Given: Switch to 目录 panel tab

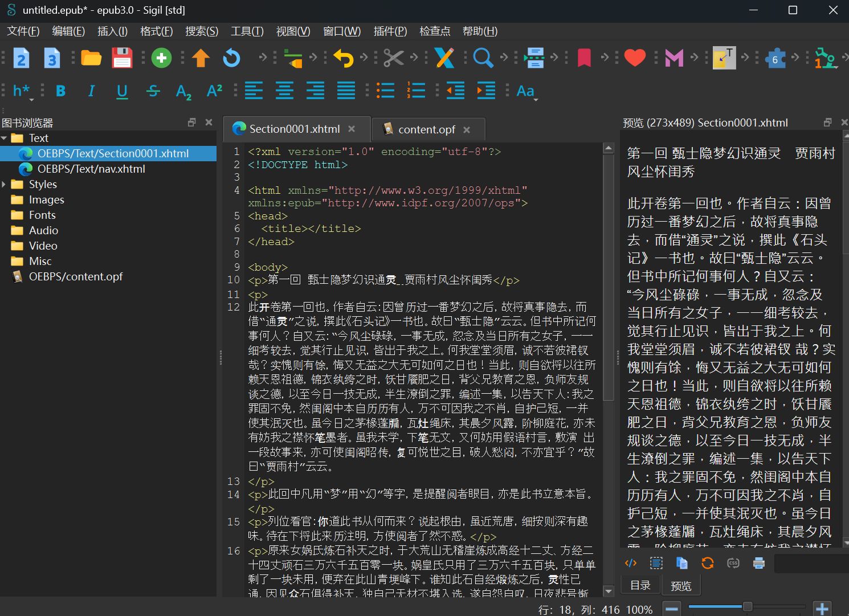Looking at the screenshot, I should 640,585.
